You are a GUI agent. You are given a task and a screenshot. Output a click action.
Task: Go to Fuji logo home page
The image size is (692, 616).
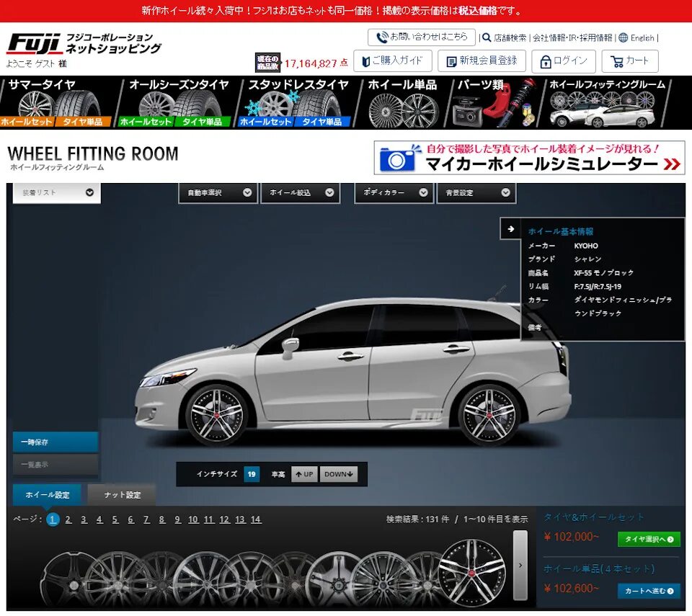[84, 43]
